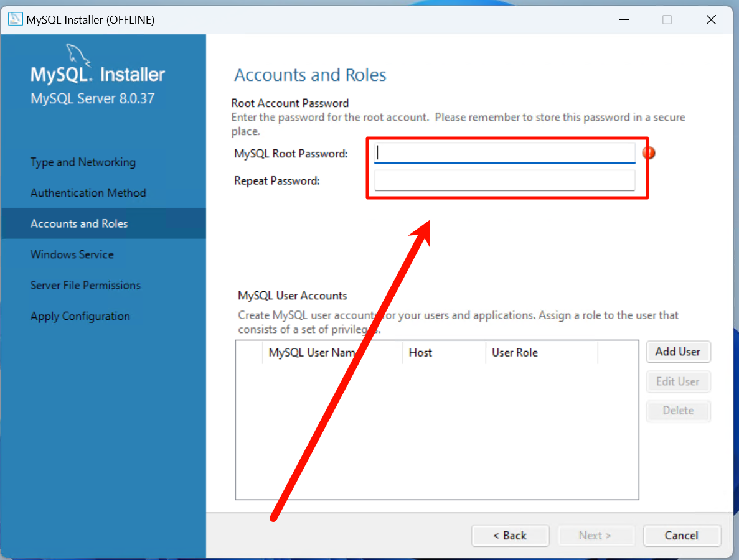
Task: Click the Delete user button
Action: point(678,411)
